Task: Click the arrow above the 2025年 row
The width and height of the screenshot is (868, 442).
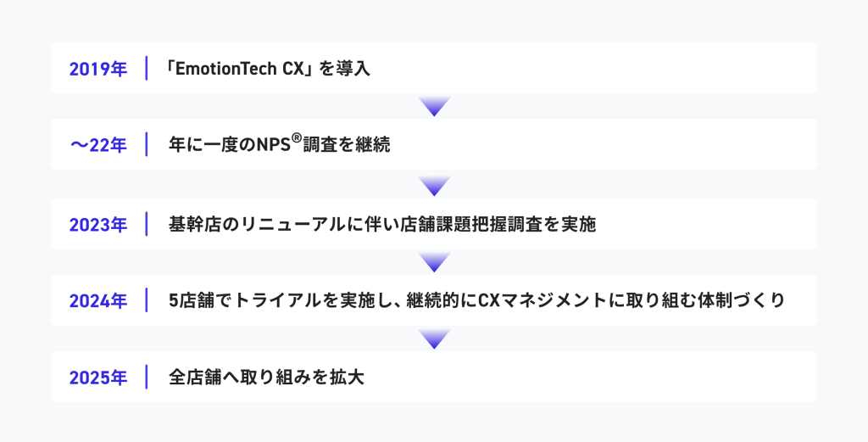Action: click(x=434, y=339)
